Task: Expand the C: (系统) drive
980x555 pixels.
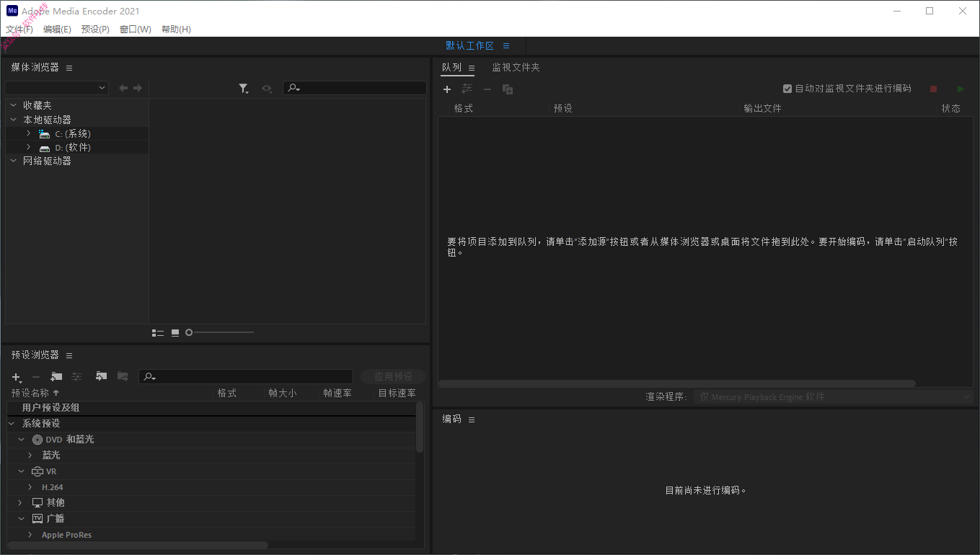Action: pos(28,133)
